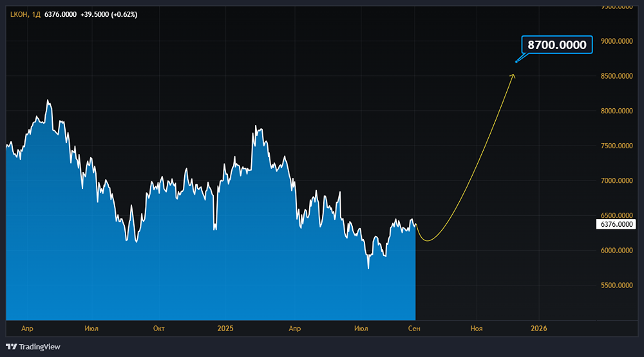Click the Ноя label on time axis
The height and width of the screenshot is (357, 644).
[477, 328]
